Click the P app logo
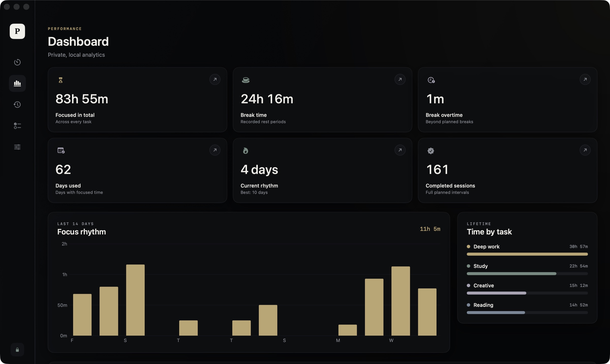This screenshot has height=364, width=610. (17, 31)
